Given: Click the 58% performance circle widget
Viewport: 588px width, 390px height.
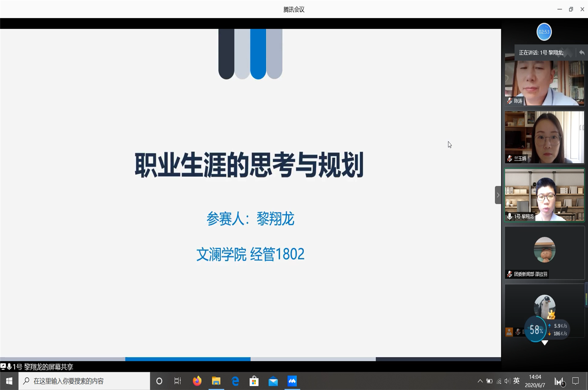Looking at the screenshot, I should [535, 330].
